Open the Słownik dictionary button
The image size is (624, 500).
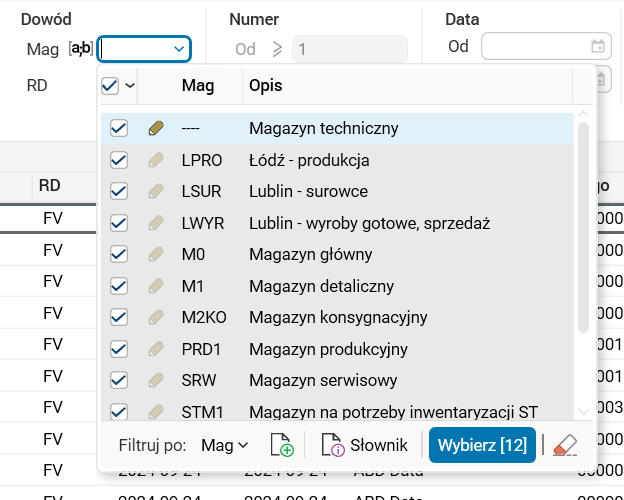tap(365, 446)
